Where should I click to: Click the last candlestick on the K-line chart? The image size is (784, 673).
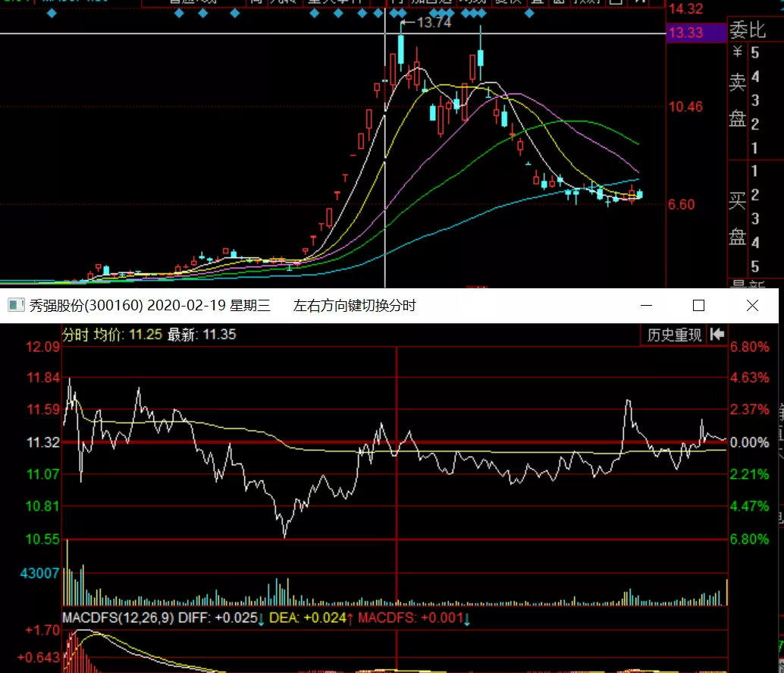[x=639, y=194]
